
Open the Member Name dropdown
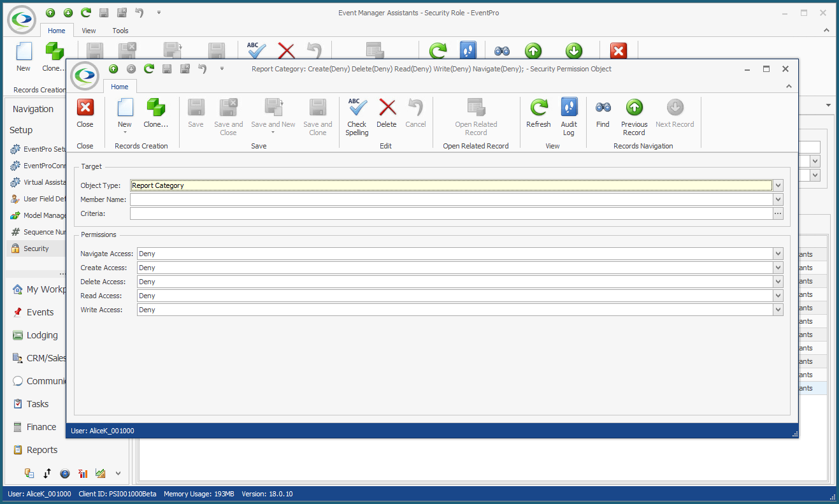778,199
